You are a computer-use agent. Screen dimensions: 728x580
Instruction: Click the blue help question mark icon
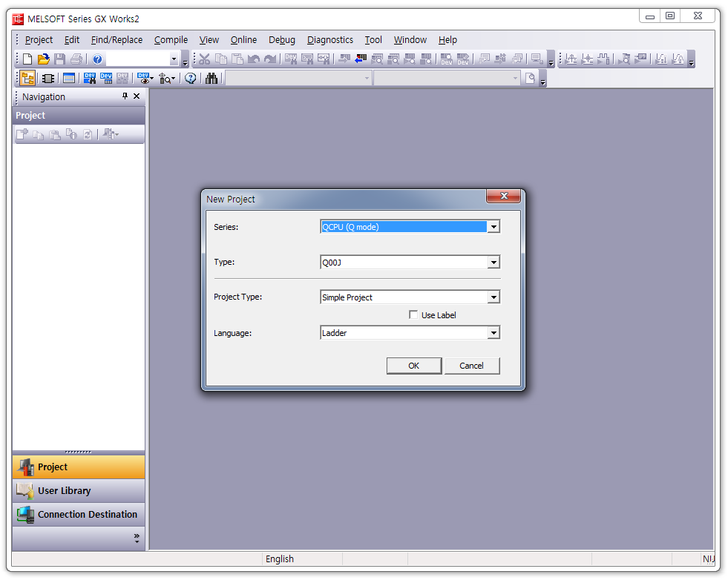pos(97,59)
